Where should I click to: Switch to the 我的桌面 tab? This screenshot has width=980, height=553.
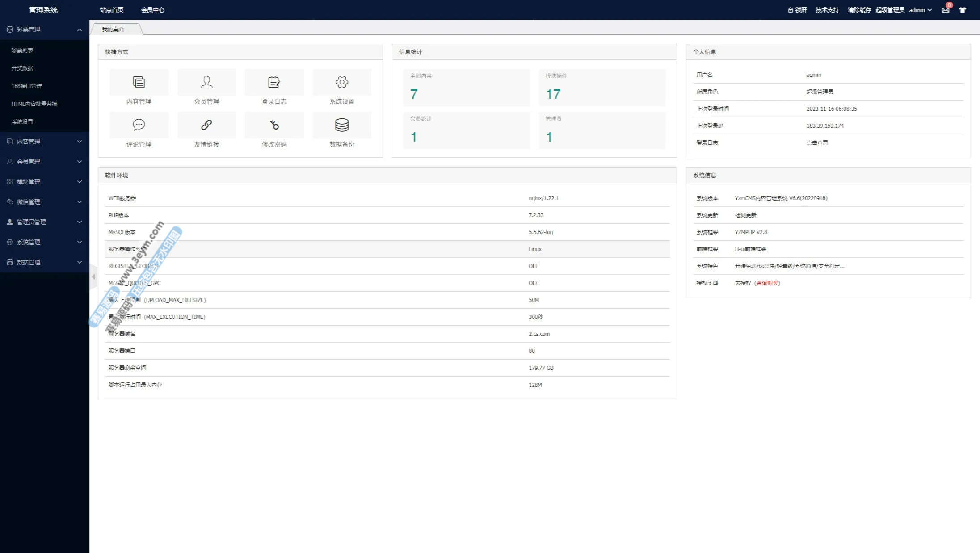tap(113, 29)
